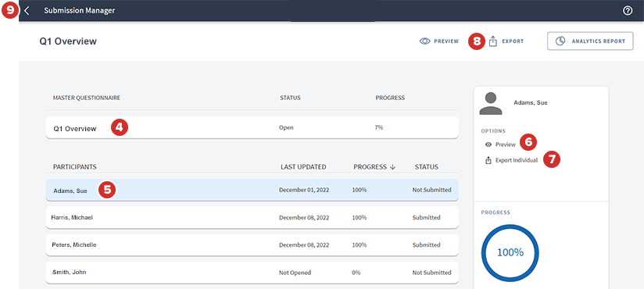Open the Q1 Overview questionnaire row
This screenshot has width=644, height=289.
coord(252,127)
